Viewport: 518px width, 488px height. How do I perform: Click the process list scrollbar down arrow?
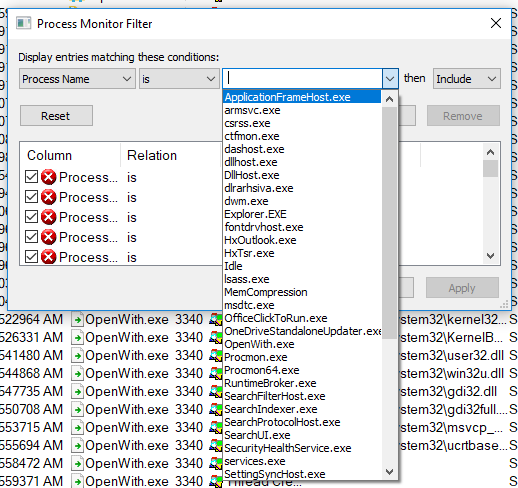point(389,471)
